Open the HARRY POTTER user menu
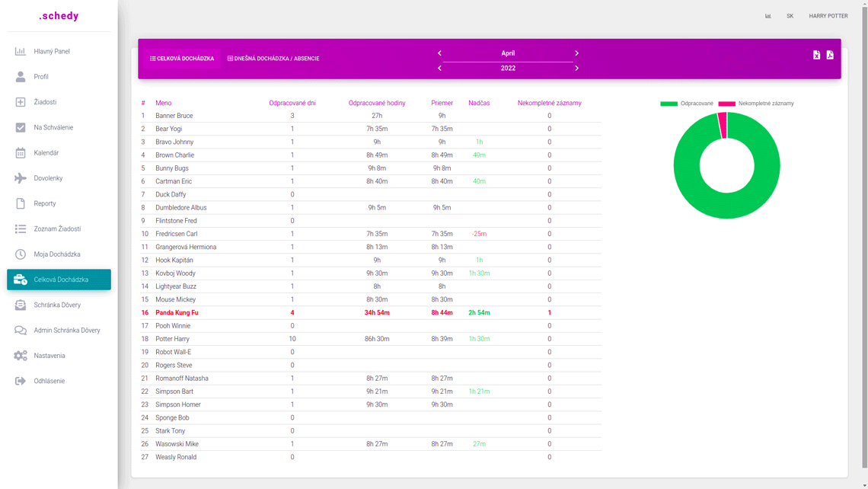Viewport: 868px width, 489px height. [828, 16]
